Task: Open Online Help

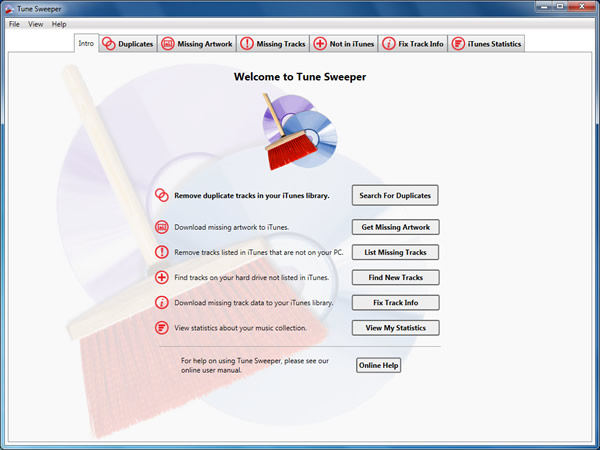Action: [378, 365]
